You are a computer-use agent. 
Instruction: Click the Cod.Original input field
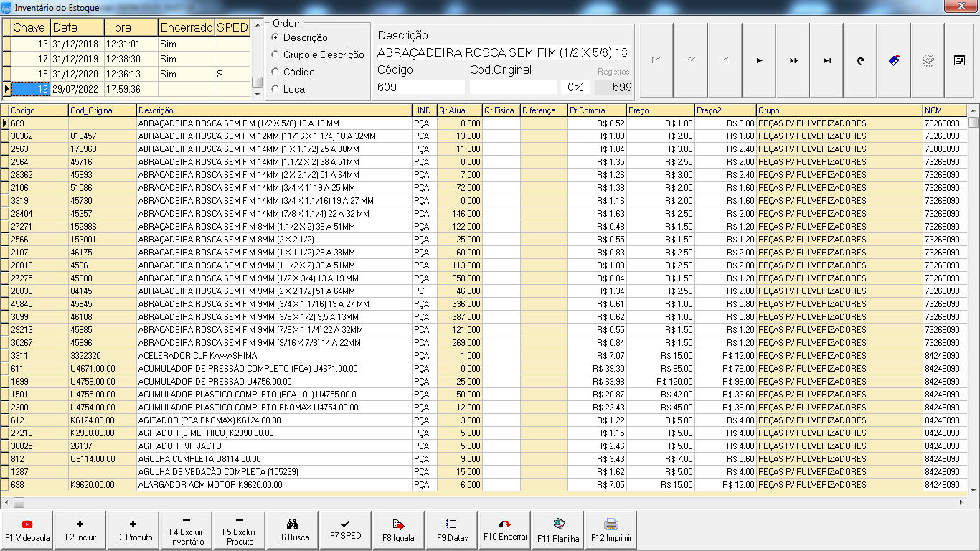[x=513, y=87]
